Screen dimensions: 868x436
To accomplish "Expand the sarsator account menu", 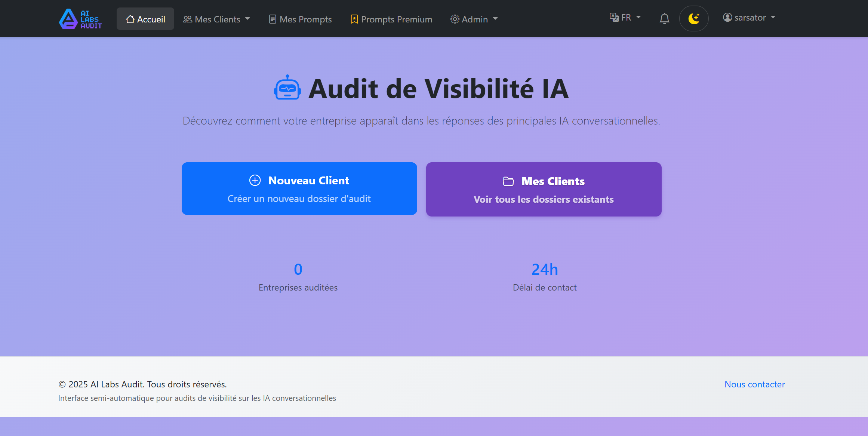I will click(749, 17).
